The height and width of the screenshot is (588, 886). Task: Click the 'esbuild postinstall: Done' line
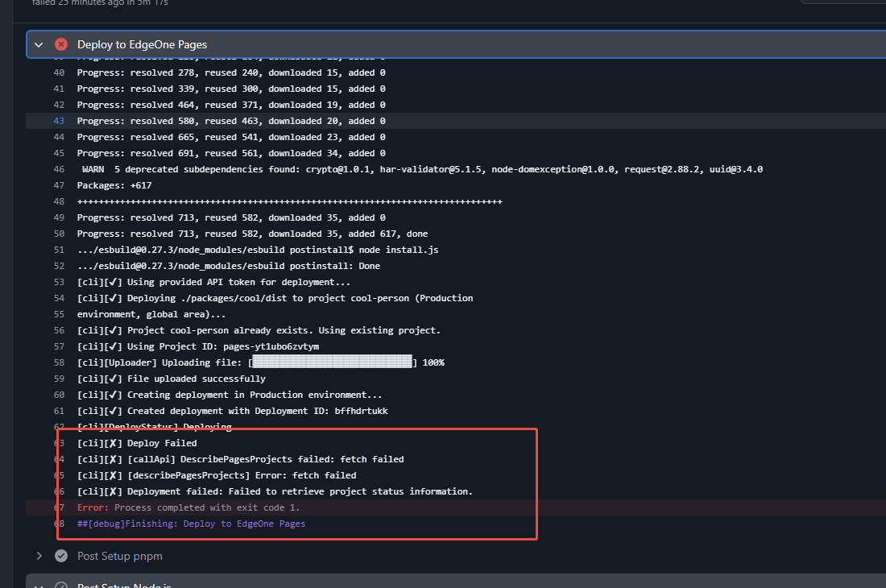pyautogui.click(x=228, y=266)
